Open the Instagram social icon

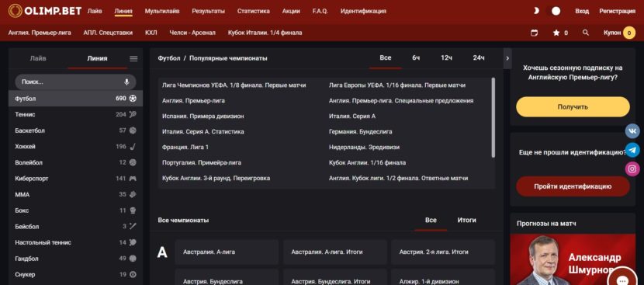tap(632, 169)
